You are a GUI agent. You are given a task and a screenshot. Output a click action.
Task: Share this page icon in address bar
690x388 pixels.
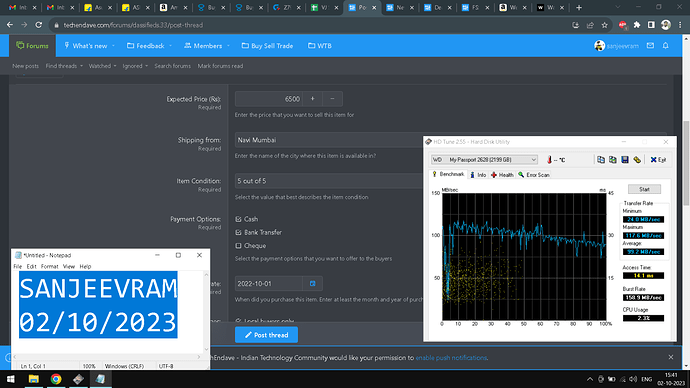[590, 25]
